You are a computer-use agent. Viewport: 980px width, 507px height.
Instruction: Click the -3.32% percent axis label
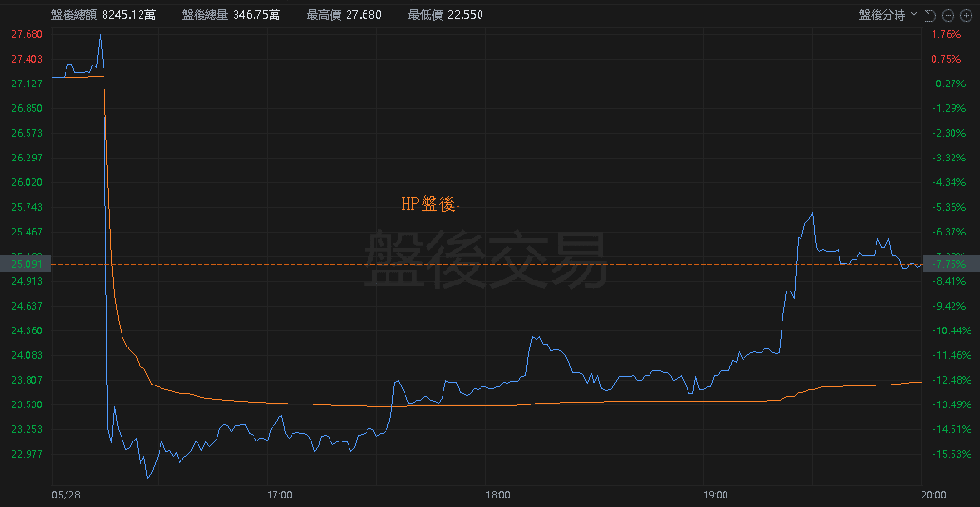click(948, 158)
